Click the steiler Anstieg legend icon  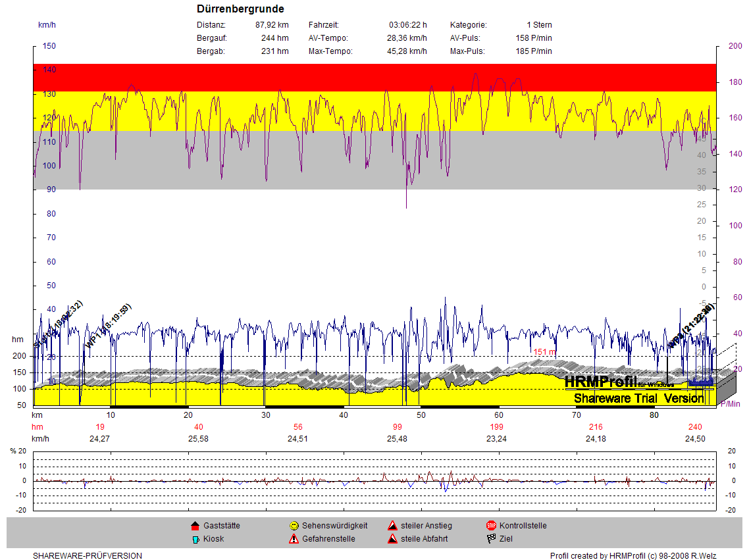pyautogui.click(x=392, y=526)
